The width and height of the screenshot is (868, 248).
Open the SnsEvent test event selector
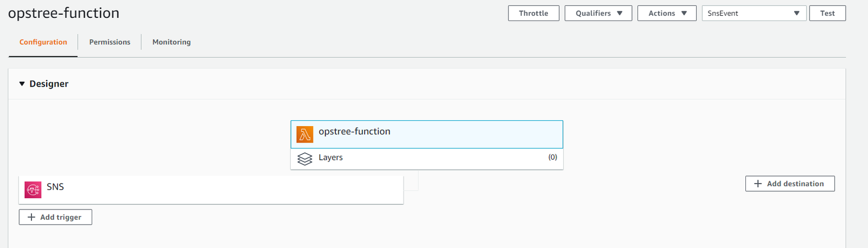(x=754, y=13)
